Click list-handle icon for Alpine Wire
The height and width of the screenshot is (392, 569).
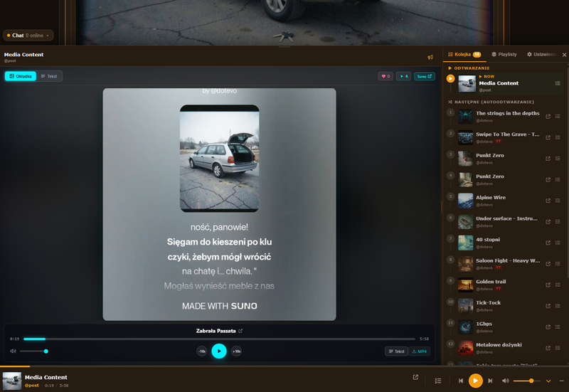(x=558, y=201)
